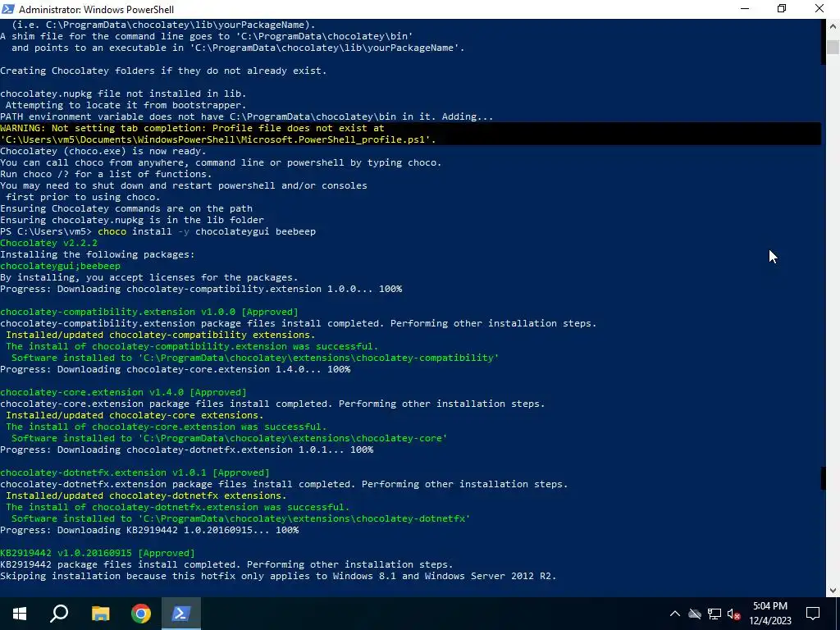Image resolution: width=840 pixels, height=630 pixels.
Task: Open taskbar search magnifier
Action: pos(59,614)
